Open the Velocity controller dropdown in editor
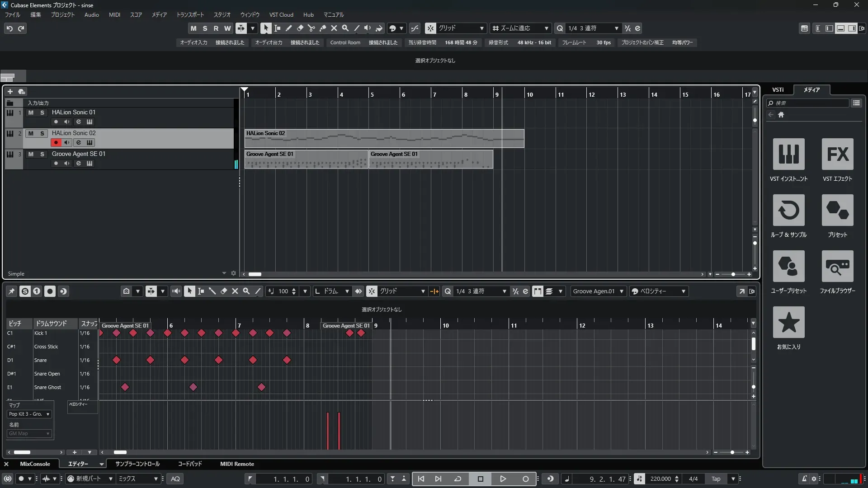 [x=658, y=291]
